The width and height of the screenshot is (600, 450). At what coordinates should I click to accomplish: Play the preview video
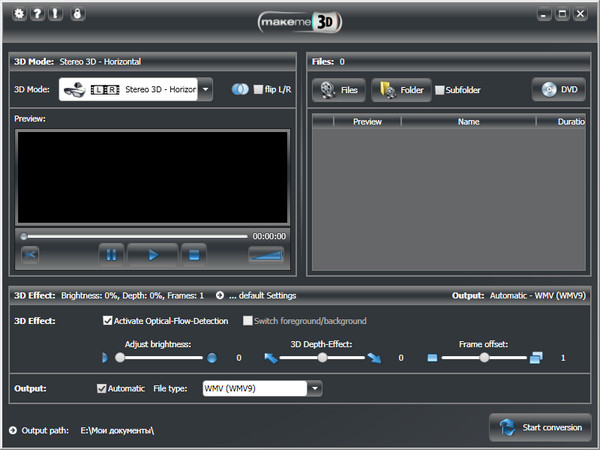point(153,254)
